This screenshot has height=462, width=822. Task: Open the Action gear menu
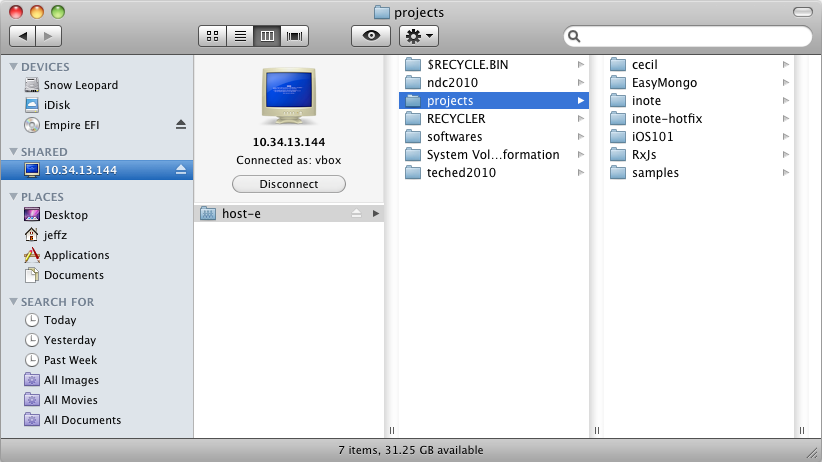pos(419,36)
